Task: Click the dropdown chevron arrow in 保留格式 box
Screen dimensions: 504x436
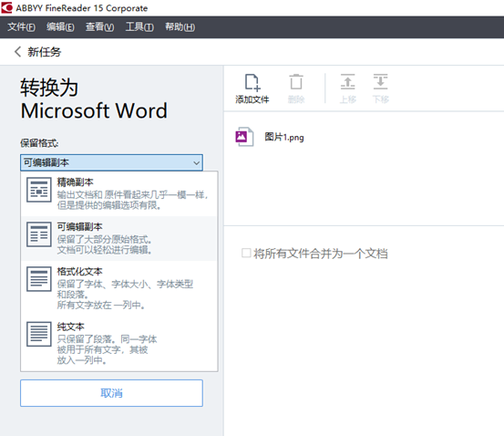Action: pos(196,163)
